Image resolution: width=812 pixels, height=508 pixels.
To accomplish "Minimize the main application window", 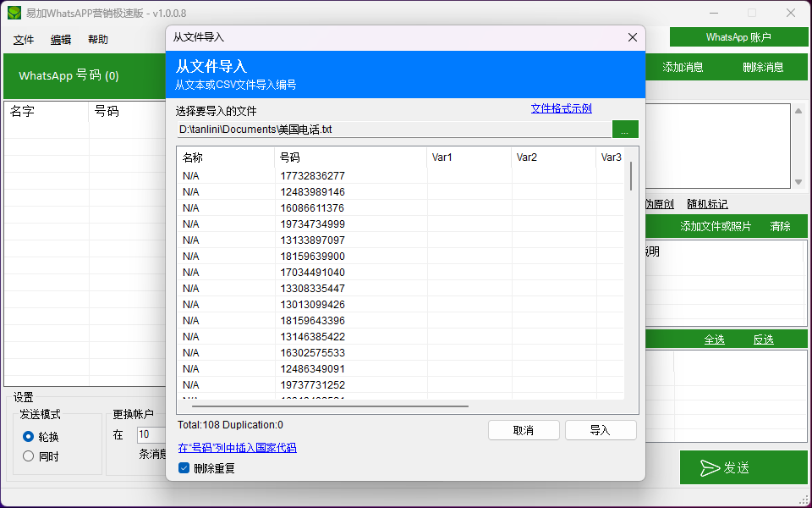I will click(x=714, y=13).
